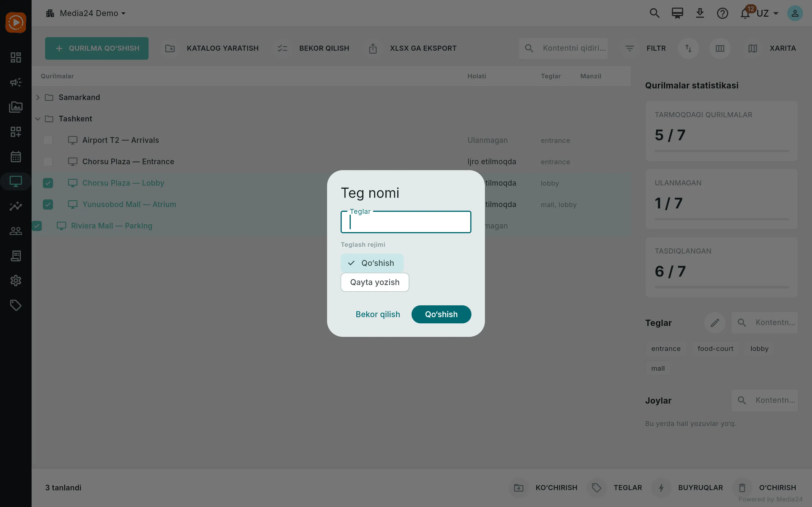Click the tags icon in sidebar
Image resolution: width=812 pixels, height=507 pixels.
point(16,305)
